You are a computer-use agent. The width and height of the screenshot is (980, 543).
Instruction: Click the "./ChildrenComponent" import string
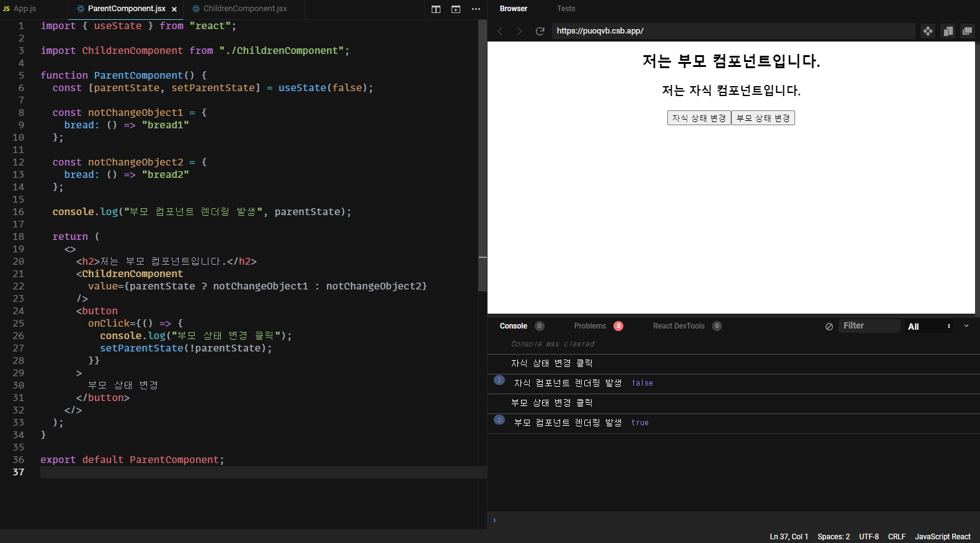(x=282, y=51)
